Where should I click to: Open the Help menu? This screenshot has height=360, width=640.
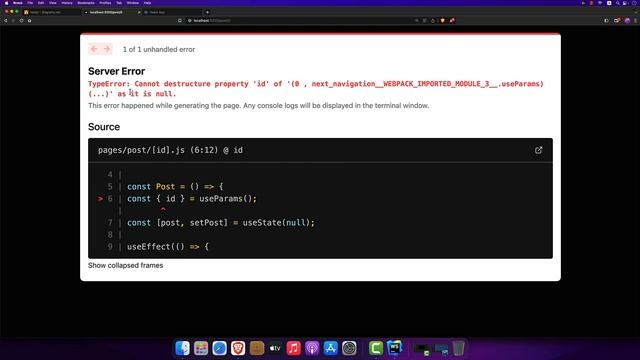(x=147, y=3)
